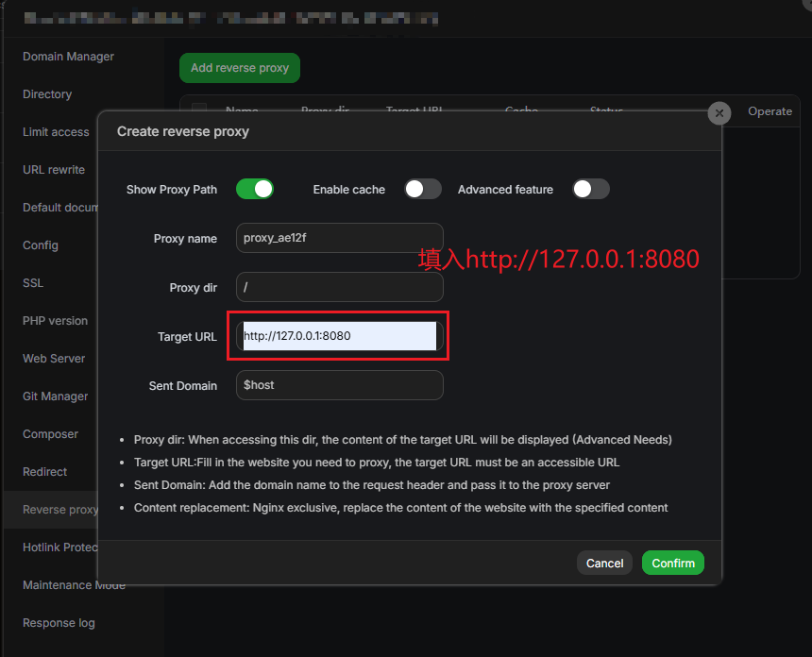Open Git Manager section
This screenshot has height=657, width=812.
[x=55, y=396]
